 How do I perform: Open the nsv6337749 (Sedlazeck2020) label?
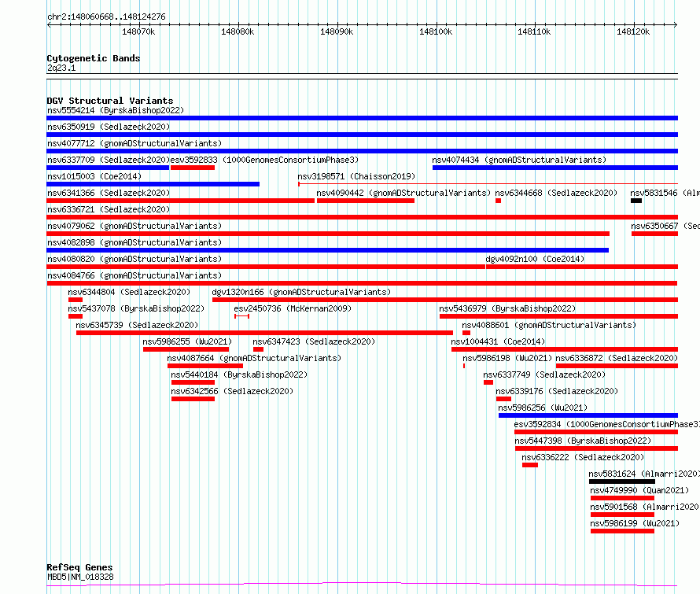[544, 374]
